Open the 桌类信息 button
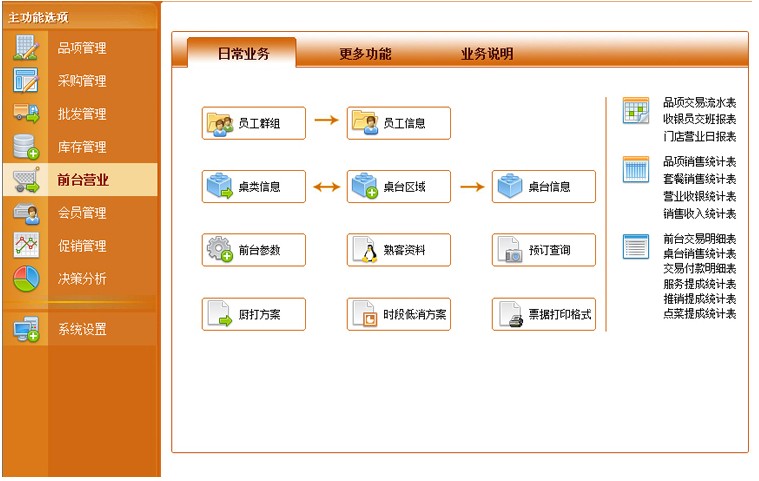759x481 pixels. [254, 186]
